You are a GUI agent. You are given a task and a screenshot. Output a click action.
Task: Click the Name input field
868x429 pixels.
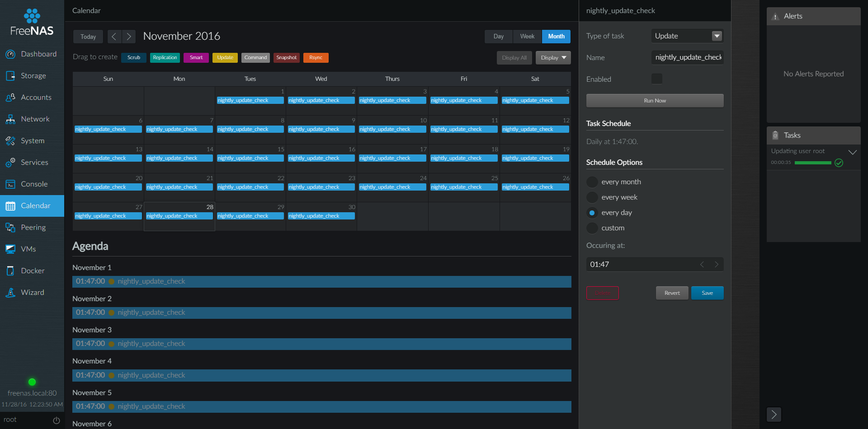(x=687, y=57)
